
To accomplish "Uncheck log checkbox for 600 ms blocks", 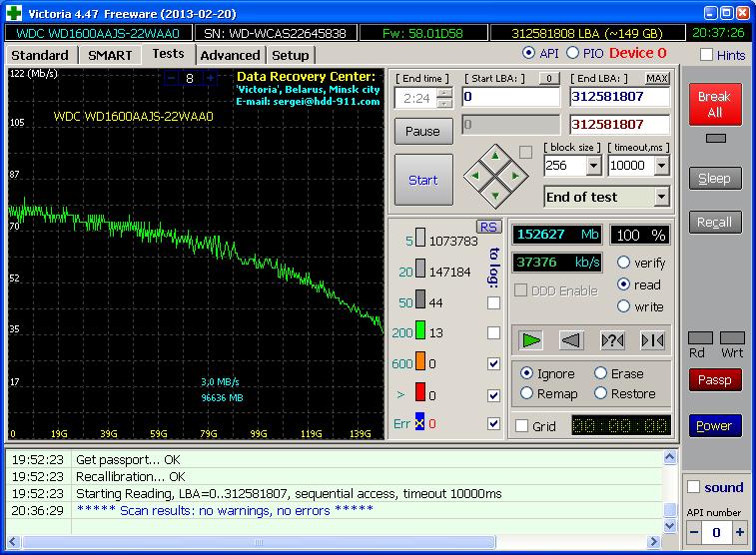I will (x=493, y=363).
